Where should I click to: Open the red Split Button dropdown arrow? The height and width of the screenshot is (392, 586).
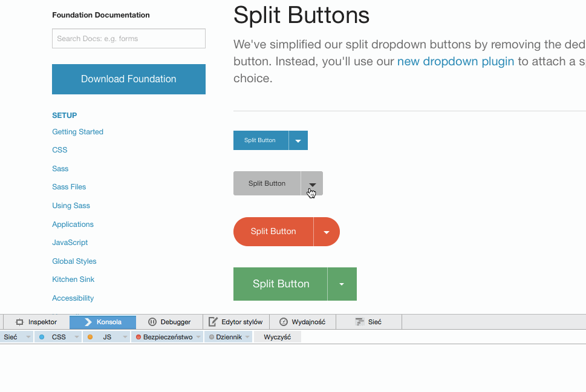tap(326, 231)
